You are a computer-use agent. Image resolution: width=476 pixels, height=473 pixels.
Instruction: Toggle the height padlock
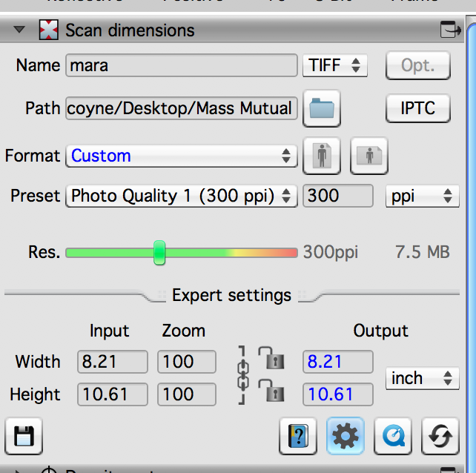click(271, 390)
